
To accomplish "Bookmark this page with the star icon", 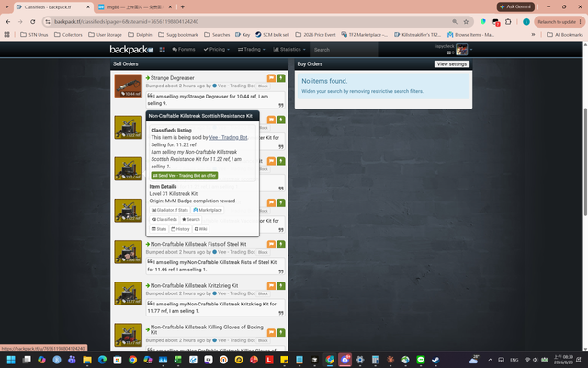I will pyautogui.click(x=466, y=22).
